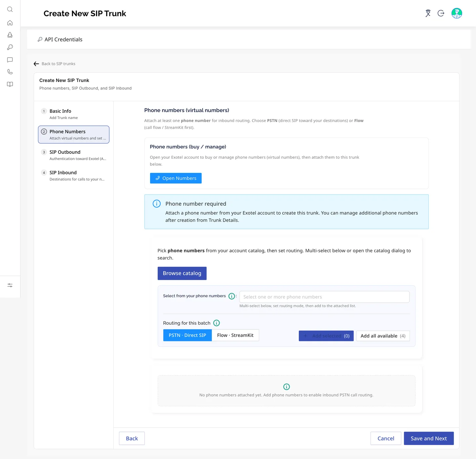Click the Cancel button
The height and width of the screenshot is (459, 476).
386,438
